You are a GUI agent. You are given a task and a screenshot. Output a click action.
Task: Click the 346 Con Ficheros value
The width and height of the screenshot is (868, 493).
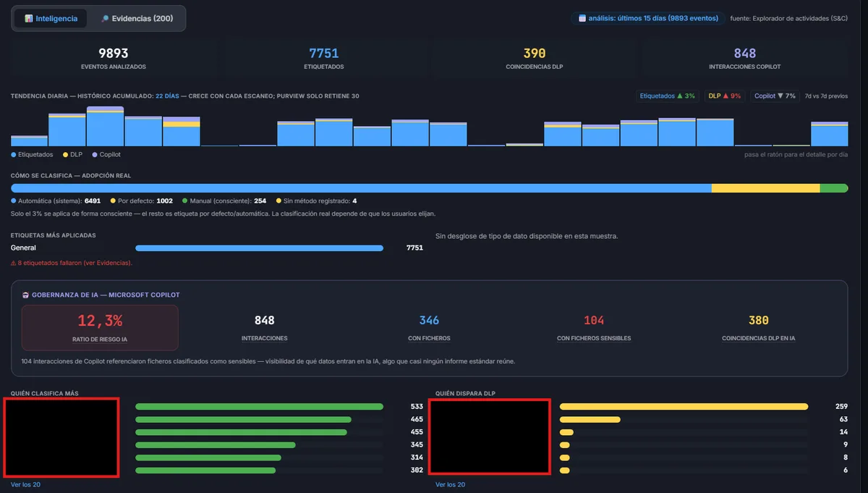click(429, 320)
